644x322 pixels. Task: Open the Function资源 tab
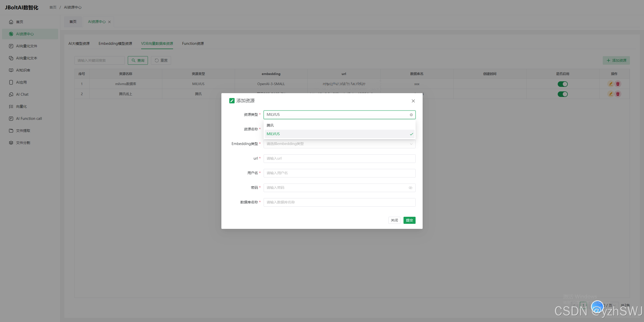pos(193,44)
